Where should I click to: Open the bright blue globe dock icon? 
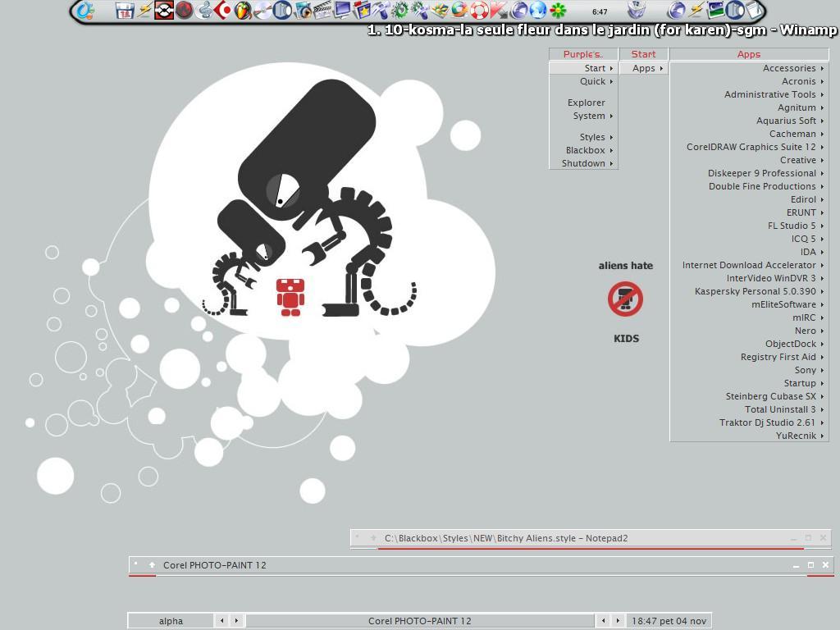pyautogui.click(x=538, y=10)
